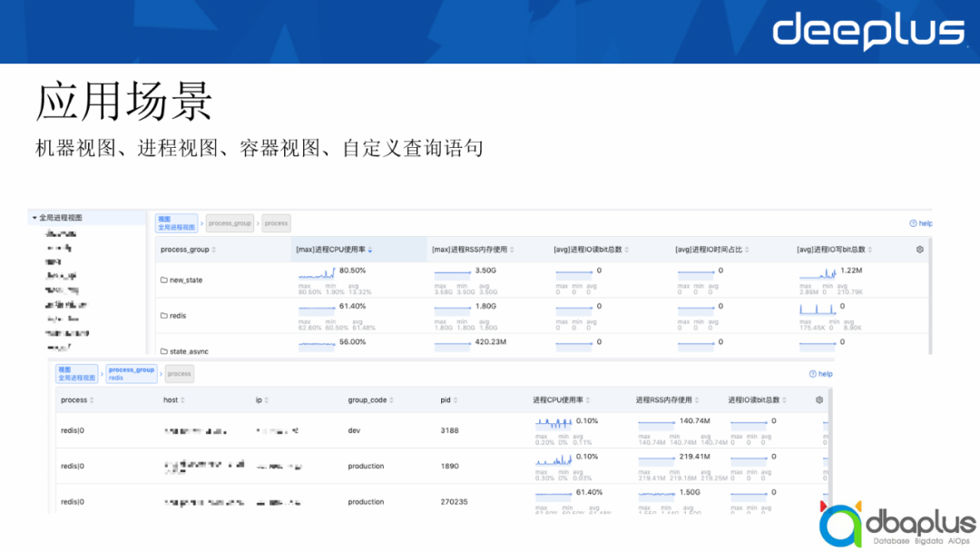Sort the lower table by group_code column
Screen dimensions: 980x552
[x=391, y=400]
